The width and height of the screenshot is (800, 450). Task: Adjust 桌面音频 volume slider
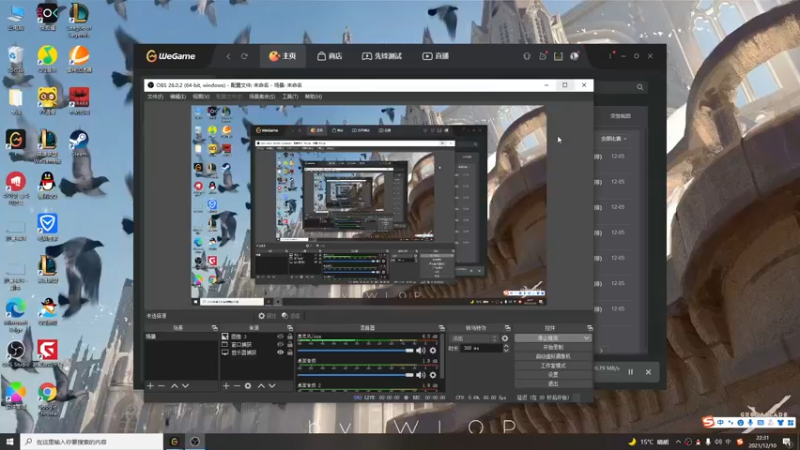coord(356,375)
